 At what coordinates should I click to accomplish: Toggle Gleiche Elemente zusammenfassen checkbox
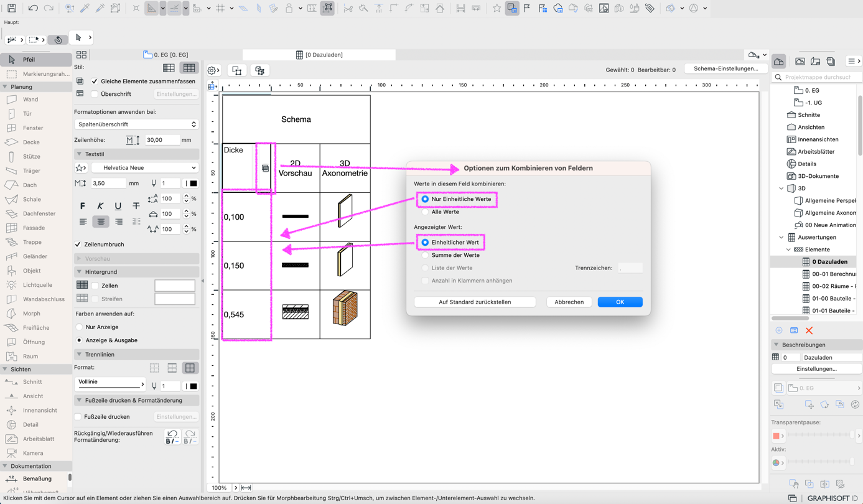[x=95, y=82]
